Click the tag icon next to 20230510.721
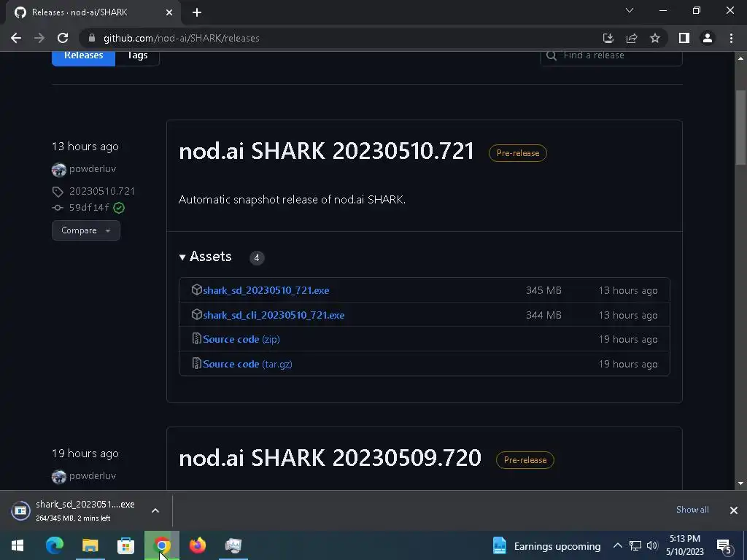Viewport: 747px width, 560px height. tap(58, 192)
